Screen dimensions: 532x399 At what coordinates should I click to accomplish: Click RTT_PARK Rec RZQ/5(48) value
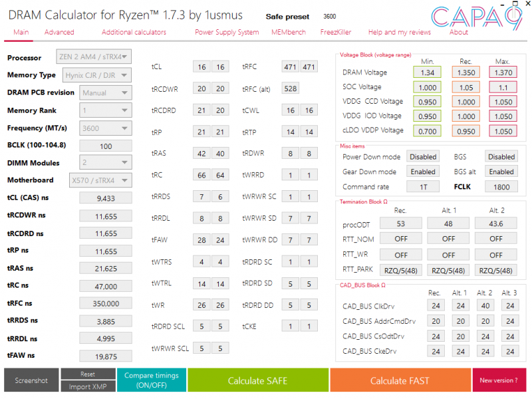[401, 271]
